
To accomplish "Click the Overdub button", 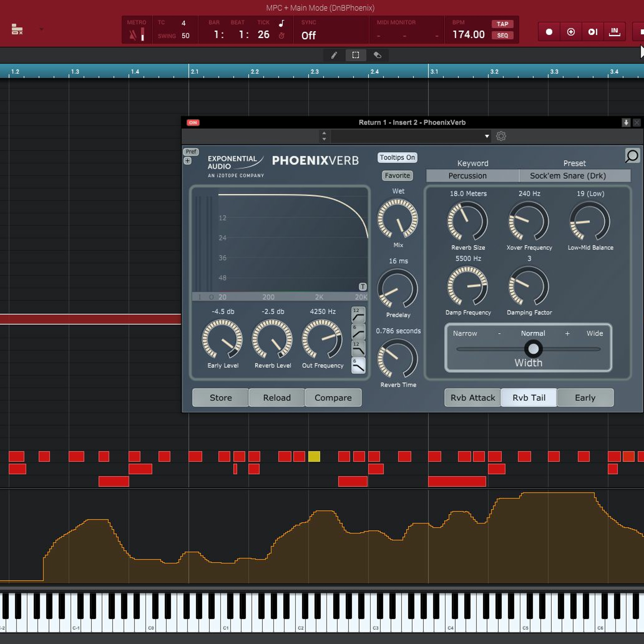I will coord(571,32).
